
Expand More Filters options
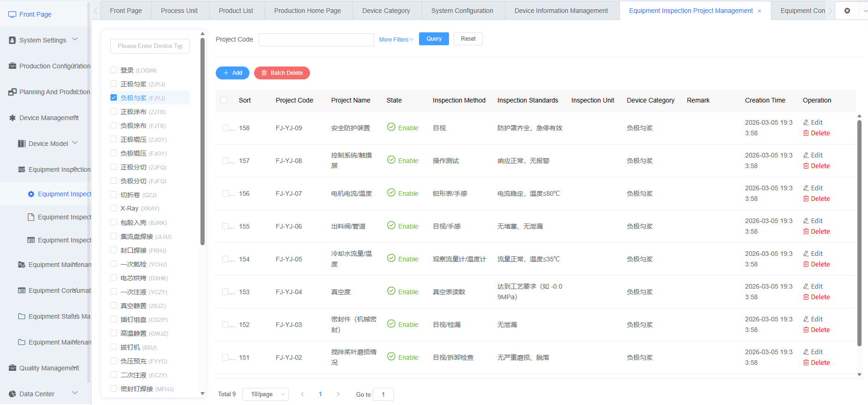[x=396, y=40]
